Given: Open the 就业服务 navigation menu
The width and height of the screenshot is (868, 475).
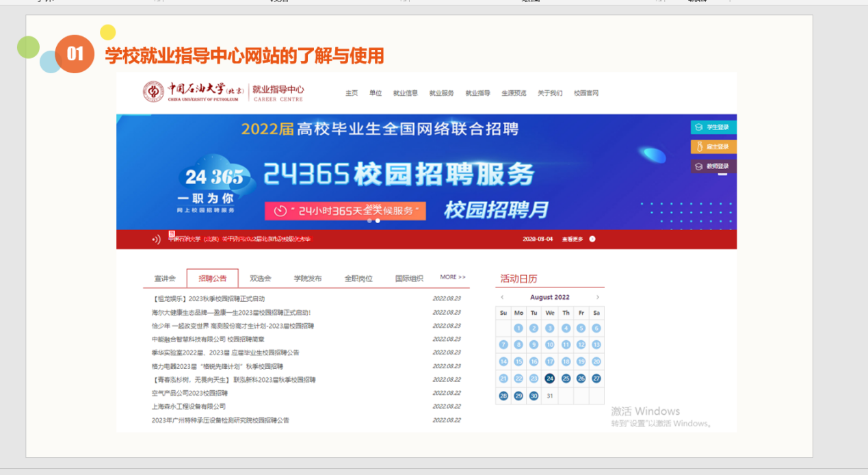Looking at the screenshot, I should click(441, 93).
